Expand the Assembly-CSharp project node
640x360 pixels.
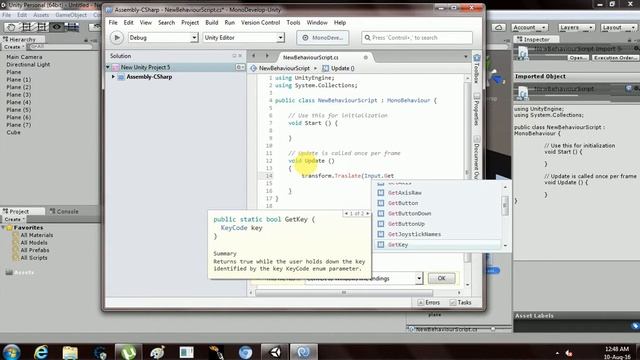point(113,77)
